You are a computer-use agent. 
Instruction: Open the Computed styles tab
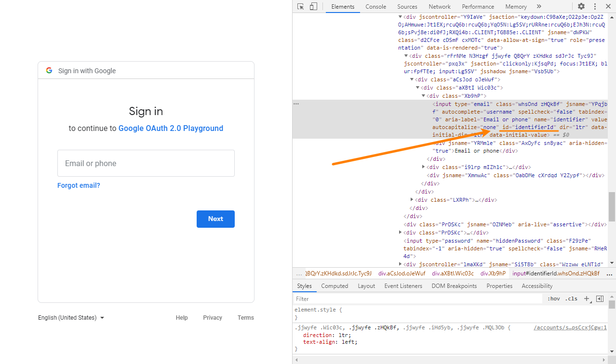point(335,286)
